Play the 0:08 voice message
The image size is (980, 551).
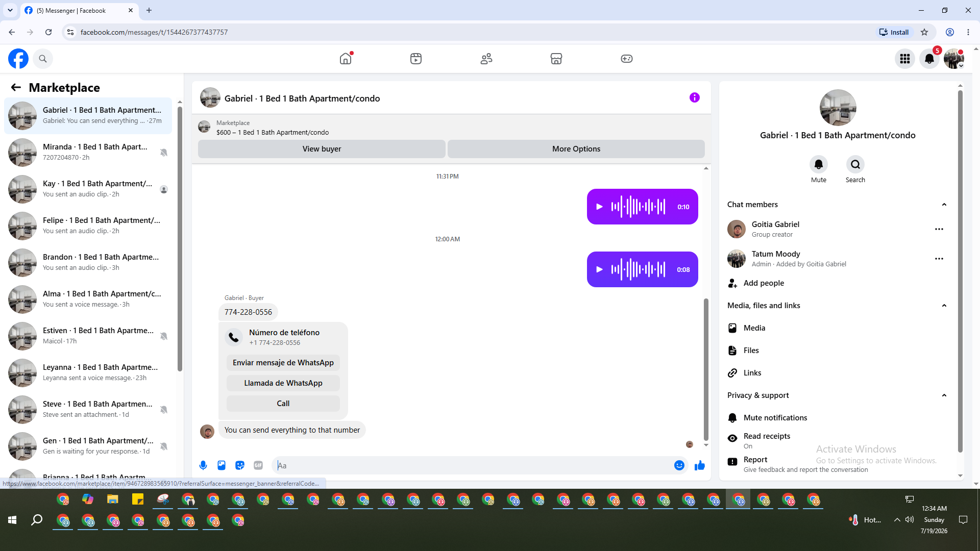pos(600,269)
